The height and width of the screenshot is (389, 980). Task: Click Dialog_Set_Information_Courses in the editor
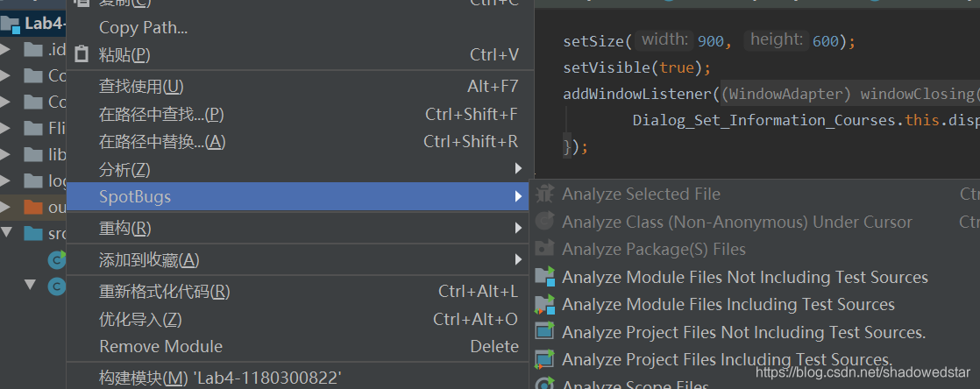[x=765, y=120]
